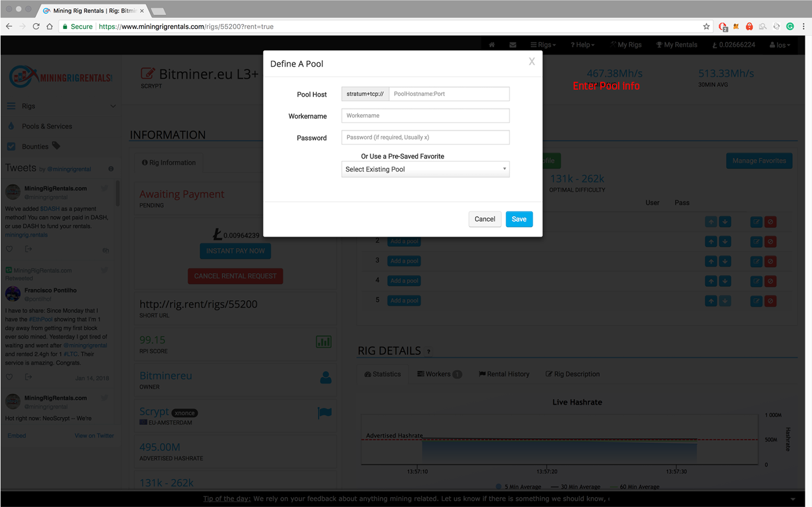Click the browser address bar URL
This screenshot has width=812, height=507.
(x=186, y=26)
